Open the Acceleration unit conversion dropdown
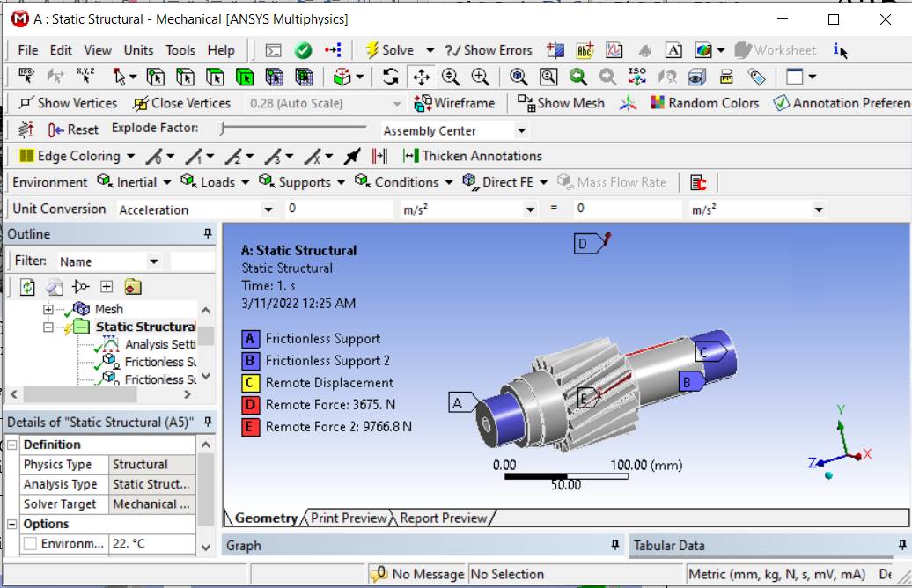This screenshot has height=588, width=912. click(268, 209)
